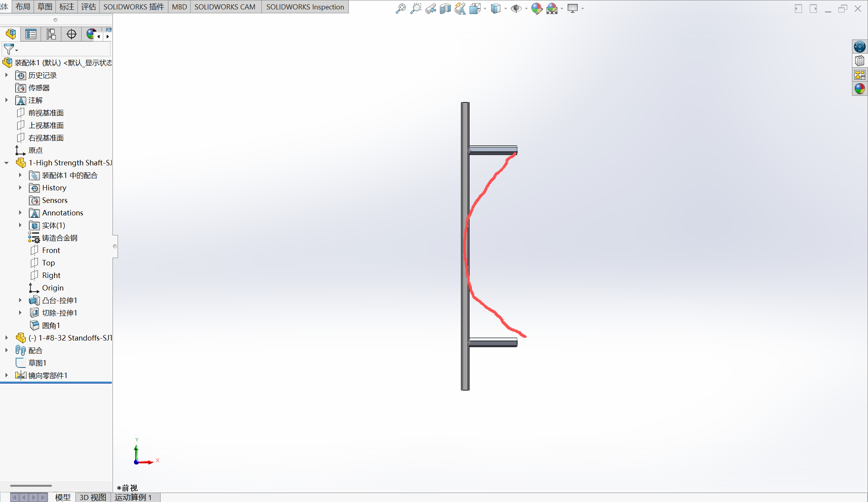
Task: Expand the 历史记录 folder
Action: [6, 75]
